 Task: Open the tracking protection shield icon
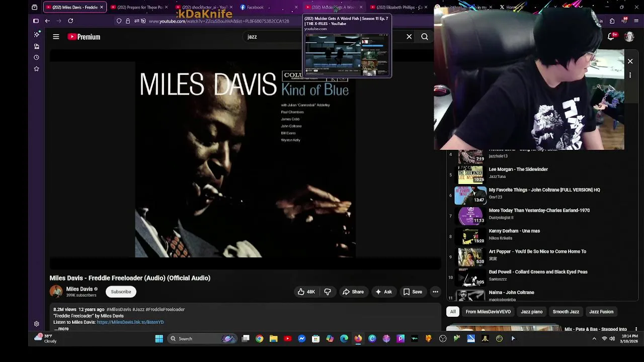(x=119, y=21)
